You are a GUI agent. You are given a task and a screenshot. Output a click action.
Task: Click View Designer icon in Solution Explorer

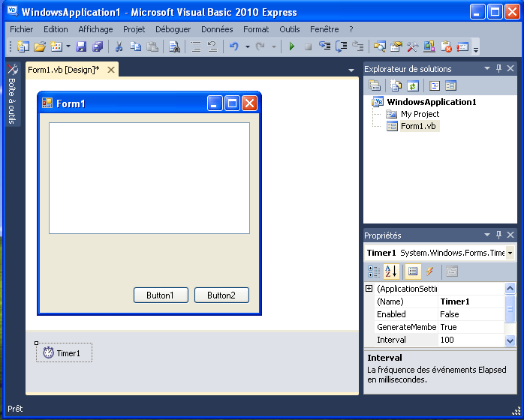[451, 85]
